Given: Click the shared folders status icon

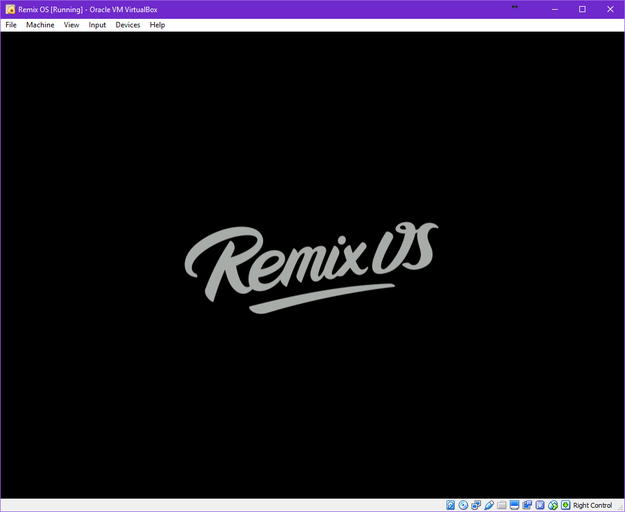Looking at the screenshot, I should 502,505.
